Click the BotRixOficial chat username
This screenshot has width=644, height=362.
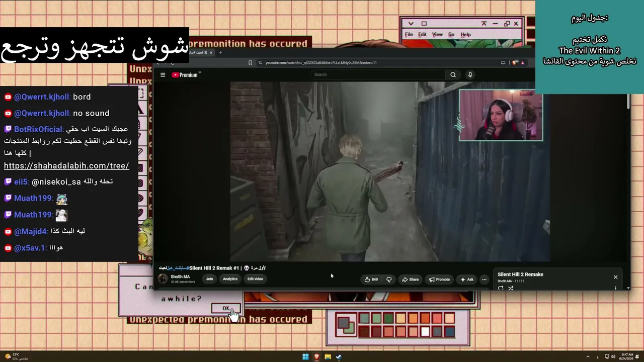pyautogui.click(x=38, y=129)
